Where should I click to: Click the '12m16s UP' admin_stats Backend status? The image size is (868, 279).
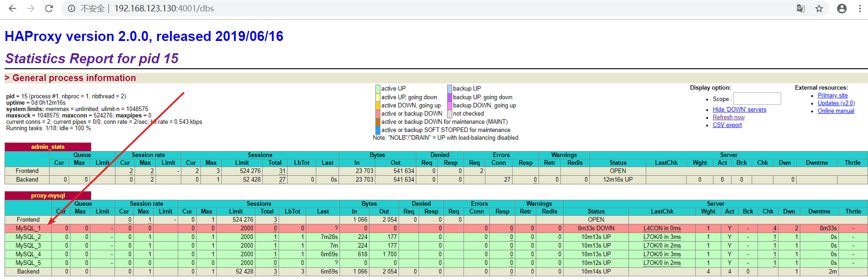coord(618,180)
